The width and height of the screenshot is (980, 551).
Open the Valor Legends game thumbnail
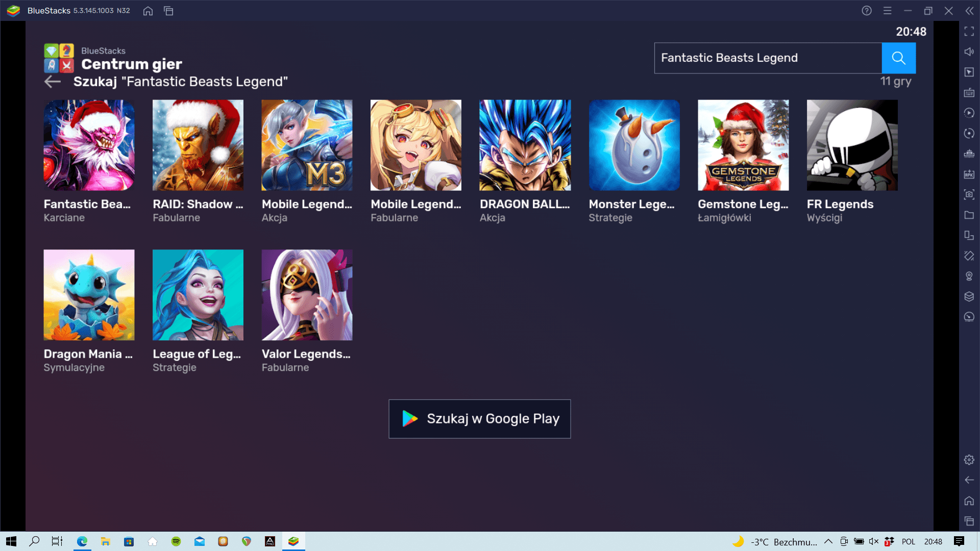coord(307,295)
